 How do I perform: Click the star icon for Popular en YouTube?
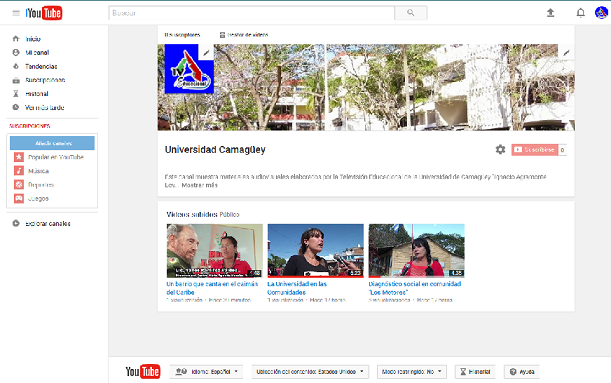[19, 157]
